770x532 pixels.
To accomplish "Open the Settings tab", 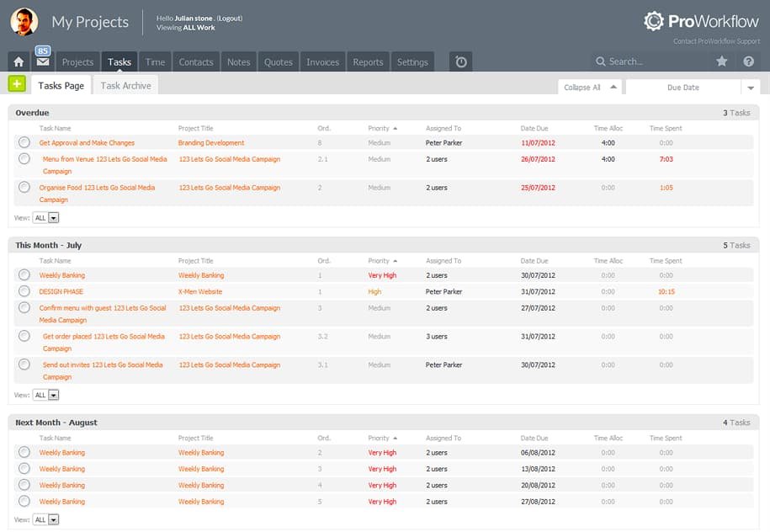I will (x=412, y=62).
